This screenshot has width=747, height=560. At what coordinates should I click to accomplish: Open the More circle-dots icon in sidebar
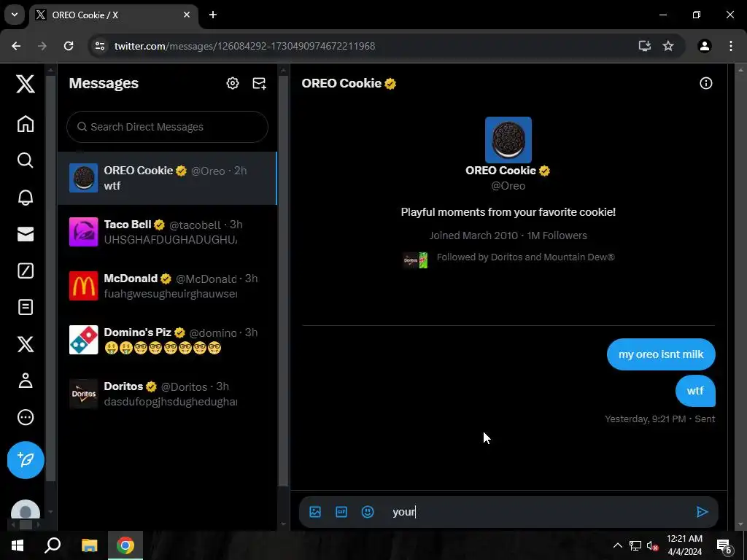[x=26, y=417]
